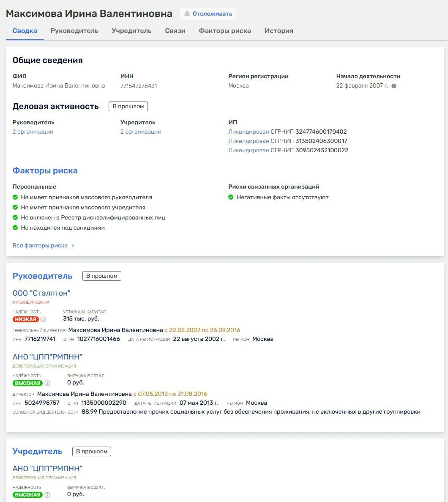Click В прошлом badge next to Учредитель heading

point(92,451)
